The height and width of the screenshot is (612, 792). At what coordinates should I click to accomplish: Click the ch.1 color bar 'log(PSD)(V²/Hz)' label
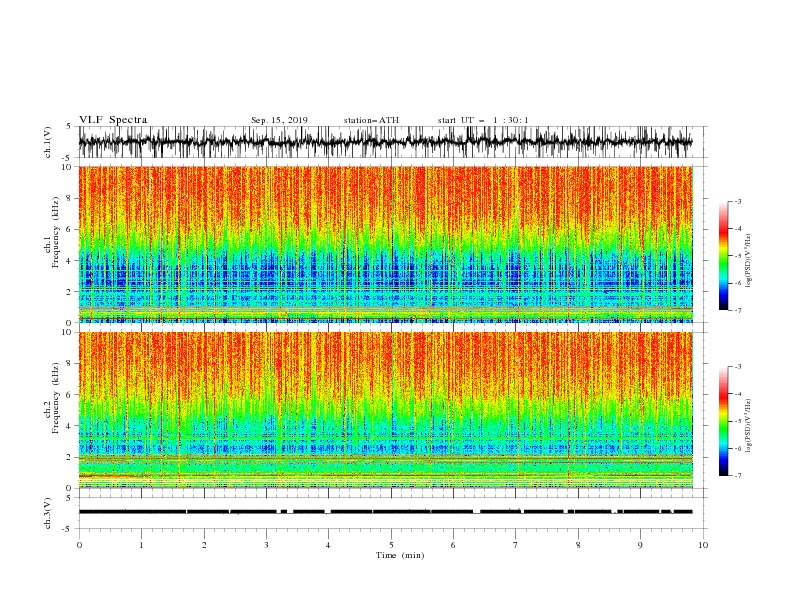tap(749, 261)
